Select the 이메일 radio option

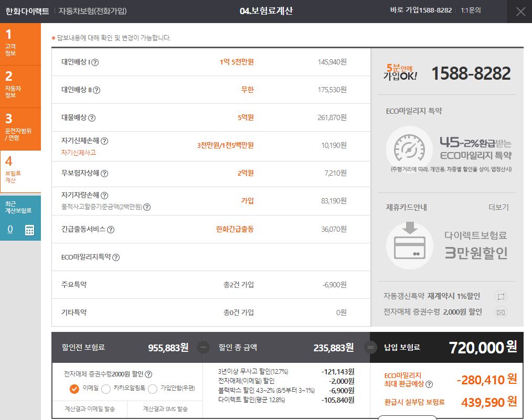(74, 389)
